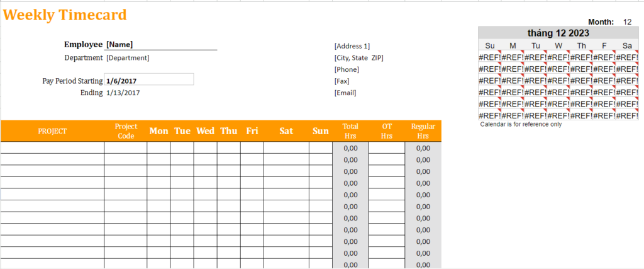Click the [Department] placeholder cell
This screenshot has width=644, height=269.
click(x=128, y=58)
